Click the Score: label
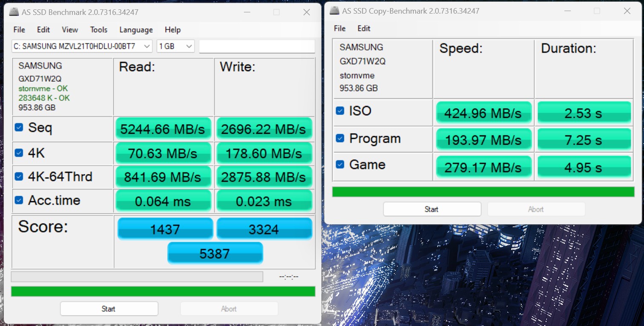This screenshot has width=644, height=326. click(43, 227)
